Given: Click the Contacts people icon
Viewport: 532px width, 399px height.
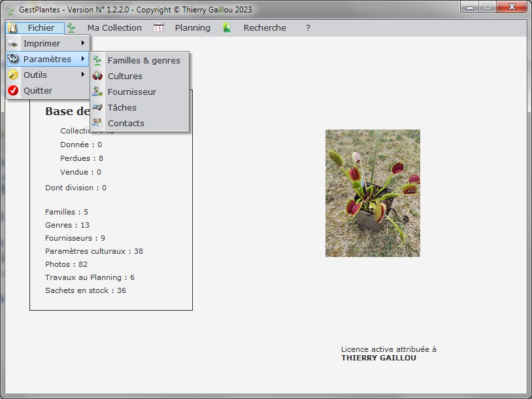Looking at the screenshot, I should pyautogui.click(x=97, y=122).
